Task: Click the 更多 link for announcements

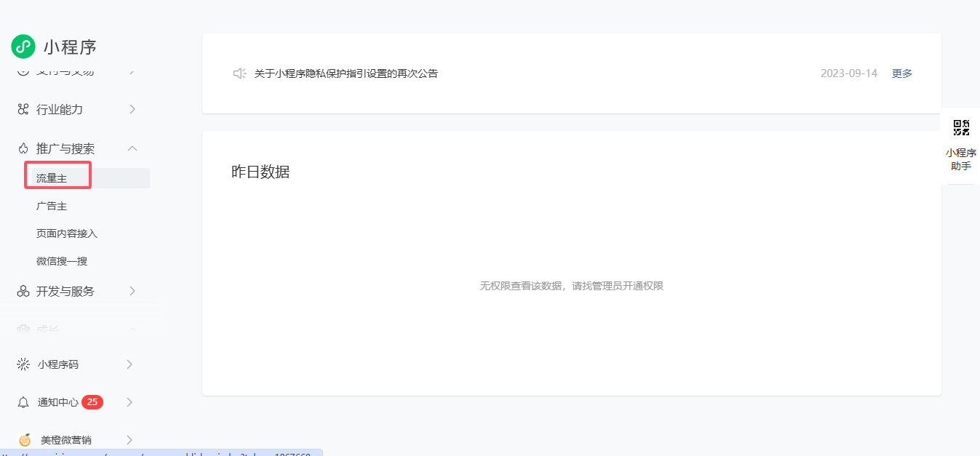Action: click(902, 73)
